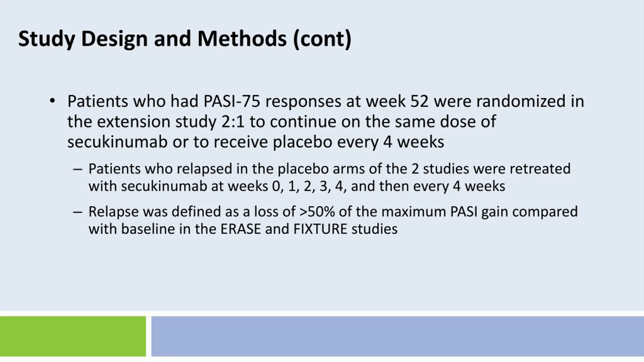Click the word 'secukinumab' in the main bullet

tap(117, 142)
